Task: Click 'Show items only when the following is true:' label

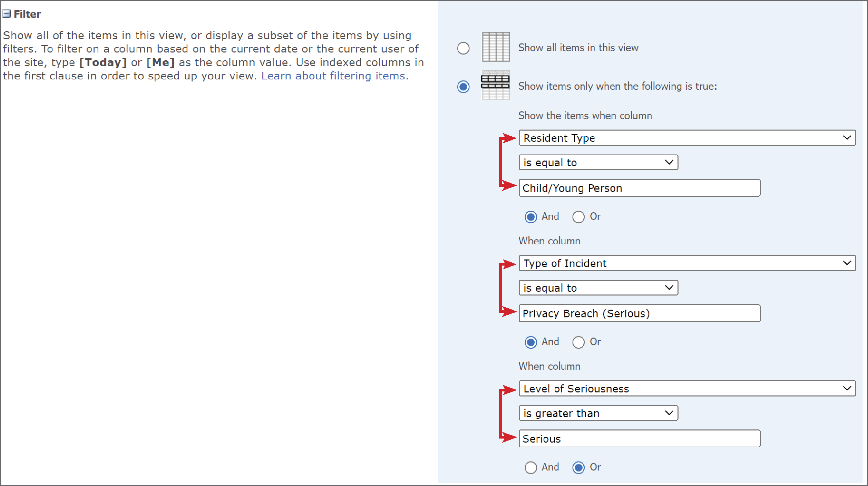Action: coord(618,86)
